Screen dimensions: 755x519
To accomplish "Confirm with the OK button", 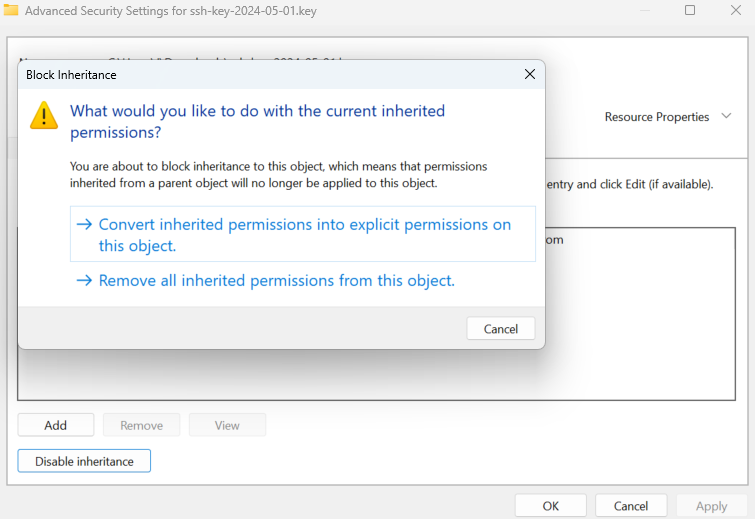I will (x=550, y=506).
